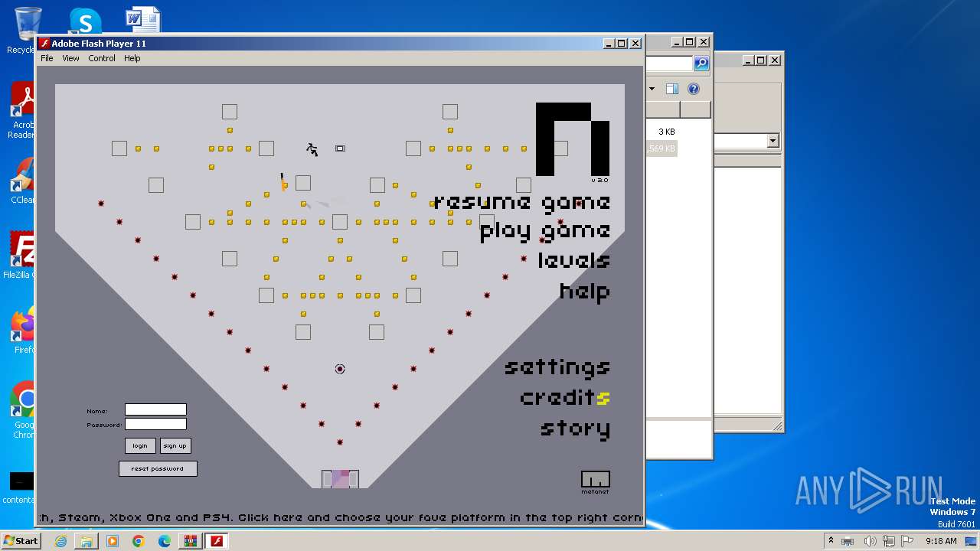Viewport: 980px width, 551px height.
Task: Click 'play game' in the game menu
Action: pos(545,231)
